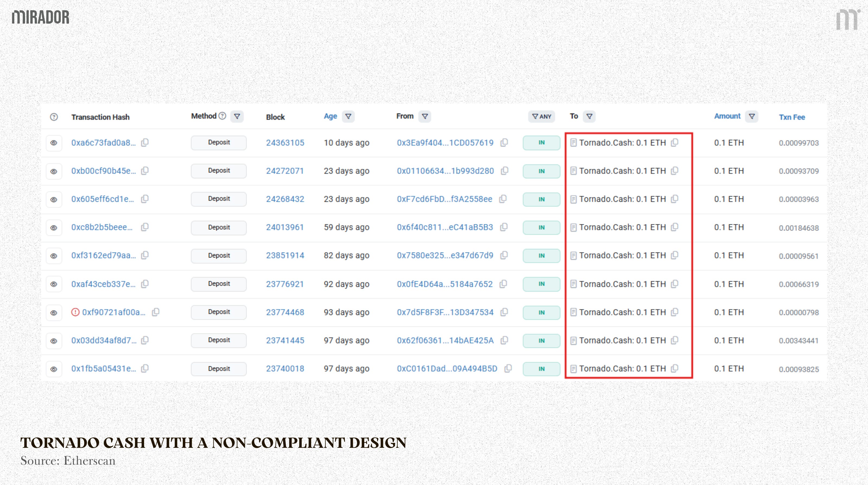Copy transaction hash 0xa6c73fad0a8
The width and height of the screenshot is (868, 485).
pos(145,143)
